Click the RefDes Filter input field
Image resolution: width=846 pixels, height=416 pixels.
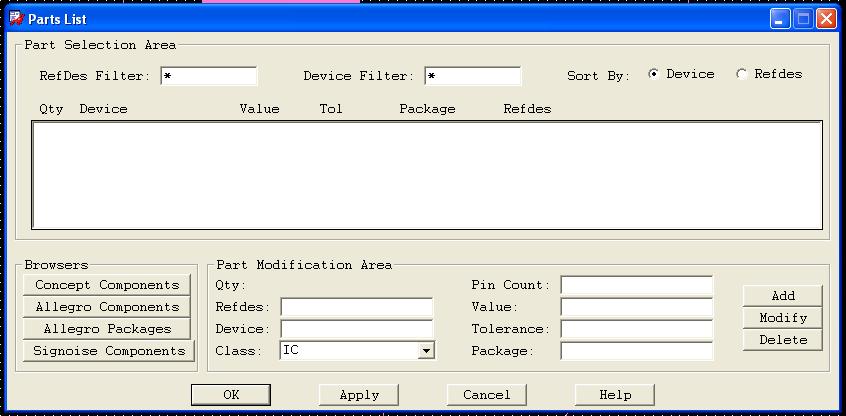click(x=209, y=76)
